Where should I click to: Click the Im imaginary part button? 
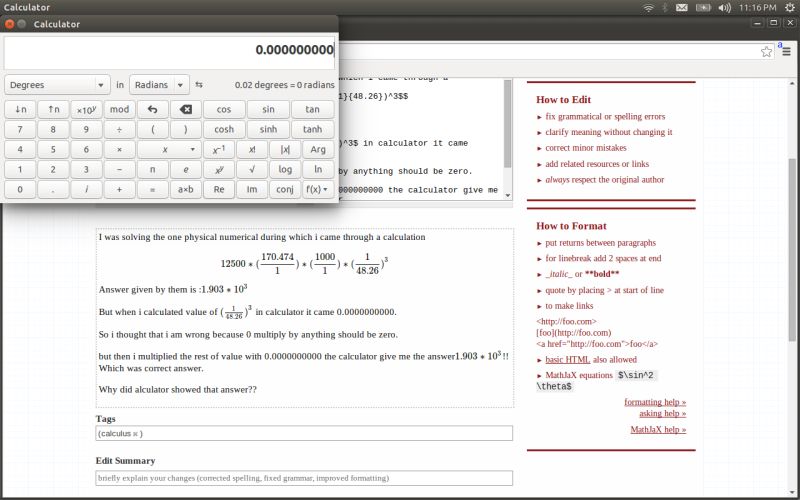pos(252,189)
